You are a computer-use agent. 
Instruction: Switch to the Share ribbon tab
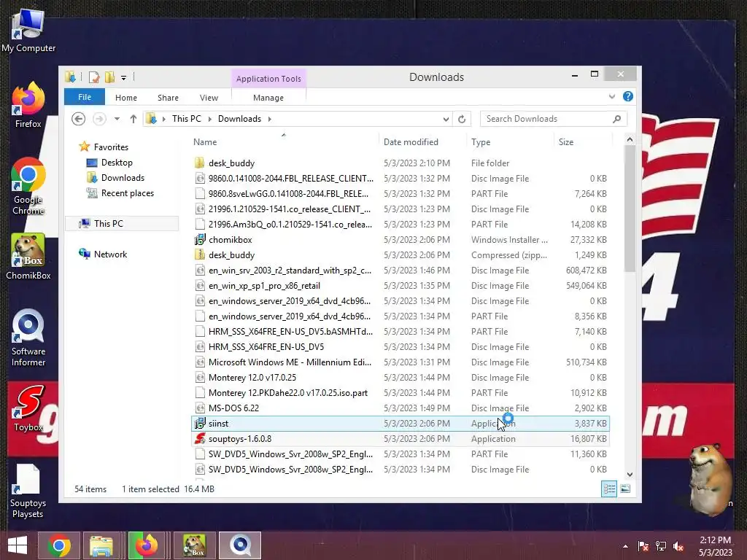tap(169, 98)
